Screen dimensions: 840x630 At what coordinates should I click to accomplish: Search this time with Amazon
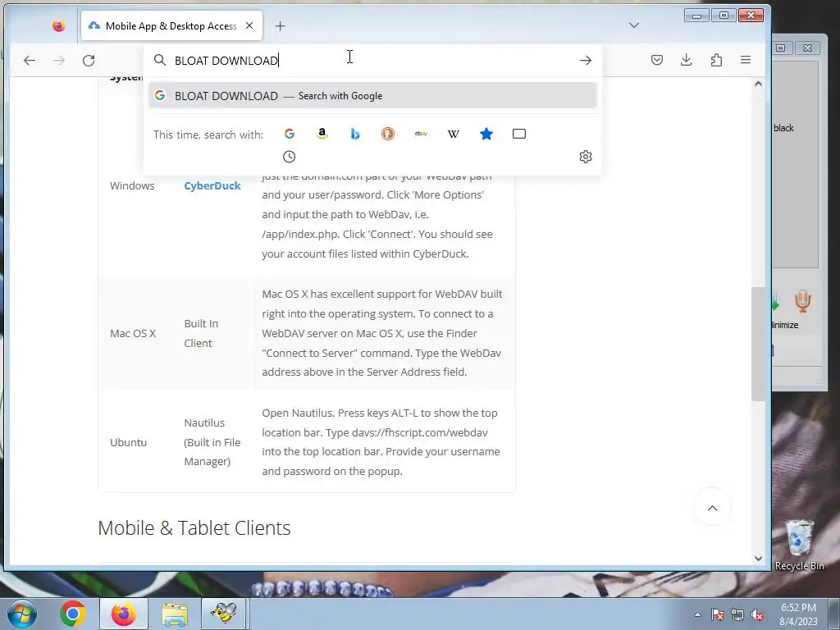[322, 134]
